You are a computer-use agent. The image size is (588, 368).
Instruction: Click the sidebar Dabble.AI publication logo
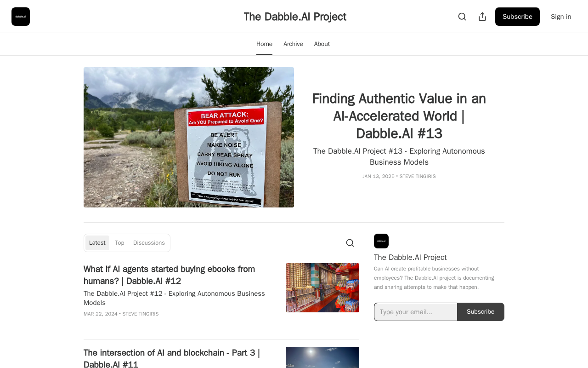(381, 241)
